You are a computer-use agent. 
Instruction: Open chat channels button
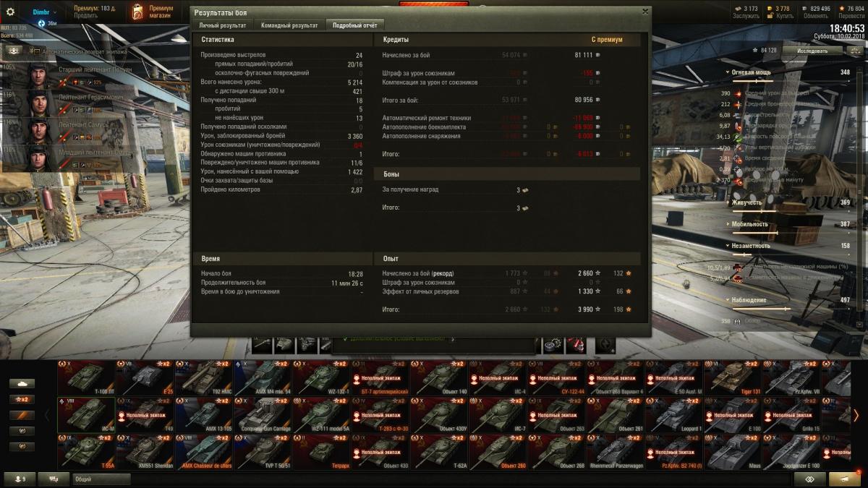point(54,479)
